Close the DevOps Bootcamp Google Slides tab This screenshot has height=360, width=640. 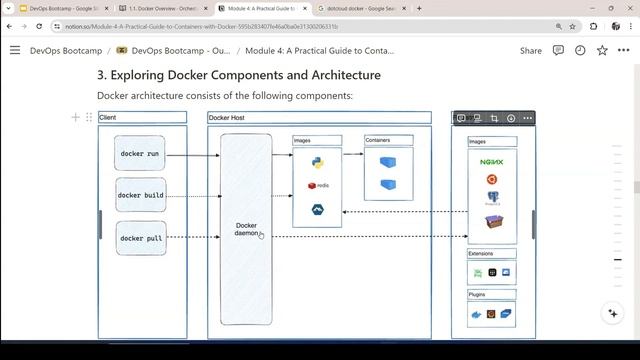(x=107, y=8)
